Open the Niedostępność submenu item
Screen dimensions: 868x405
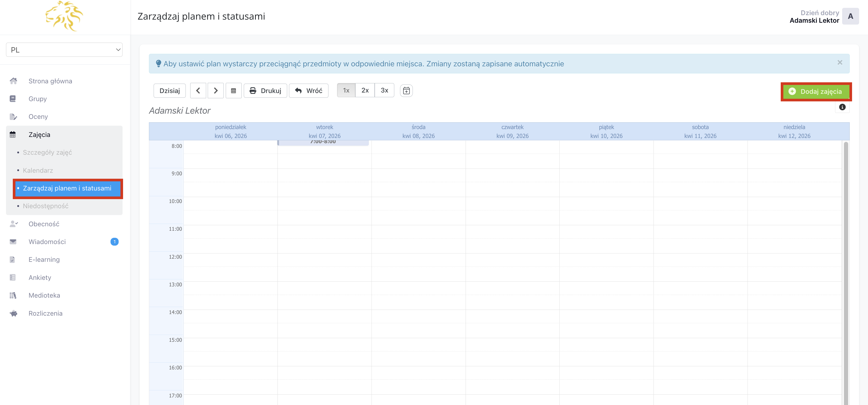[45, 206]
